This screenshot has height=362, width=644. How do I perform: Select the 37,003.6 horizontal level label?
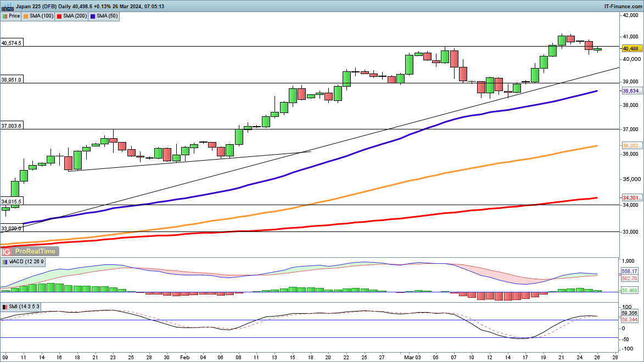[12, 126]
